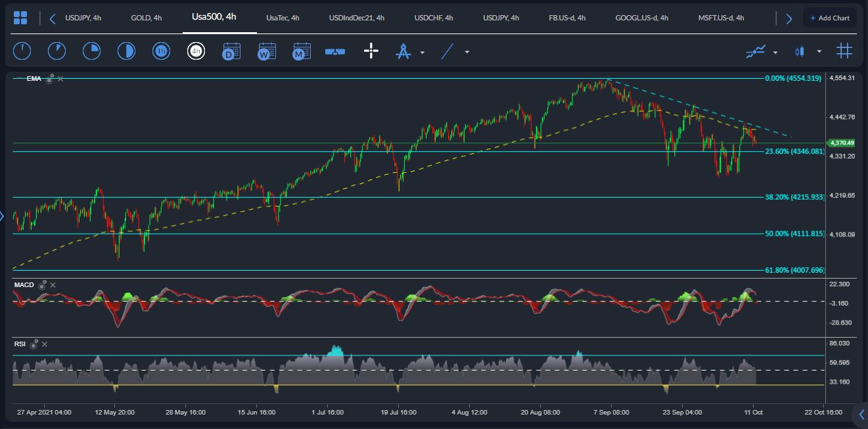Viewport: 868px width, 429px height.
Task: Remove the EMA indicator
Action: (60, 79)
